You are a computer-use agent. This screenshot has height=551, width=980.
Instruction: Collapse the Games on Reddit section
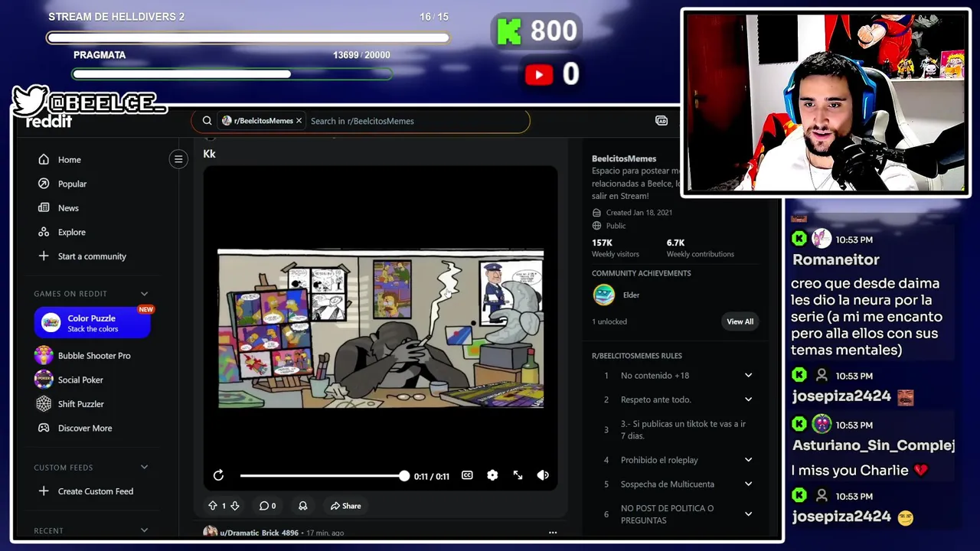144,294
